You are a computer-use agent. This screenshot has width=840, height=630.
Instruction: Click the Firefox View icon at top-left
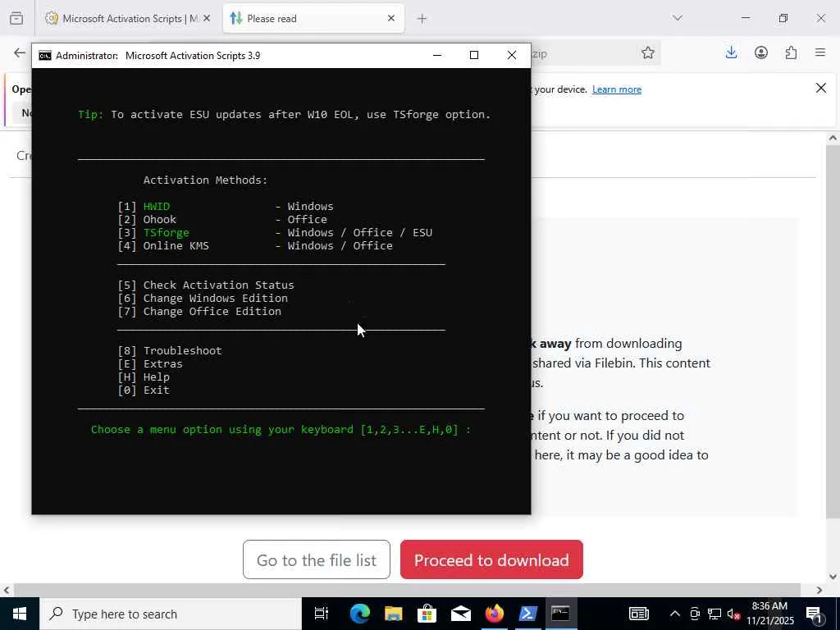(x=16, y=18)
